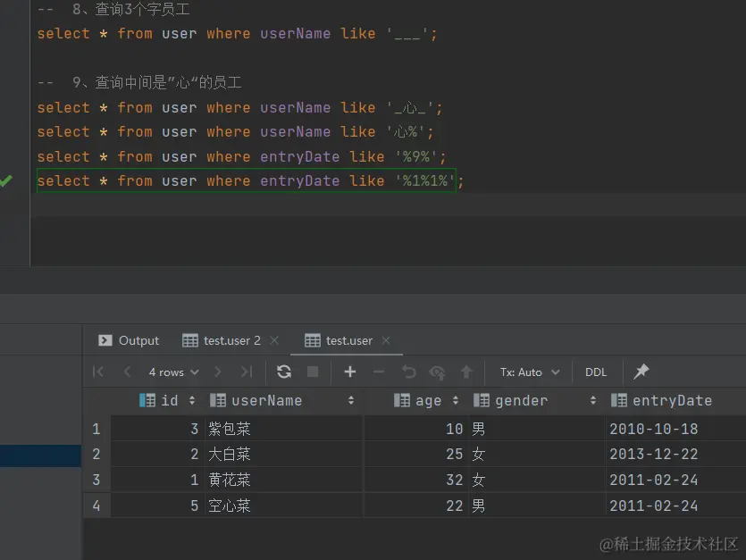Add a new row with plus icon
This screenshot has width=746, height=560.
[x=350, y=372]
